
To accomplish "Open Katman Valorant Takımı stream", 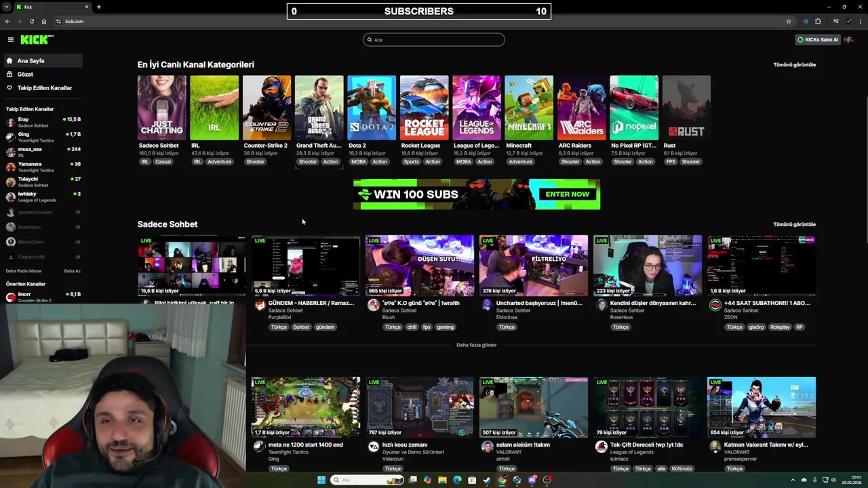I will pyautogui.click(x=762, y=407).
